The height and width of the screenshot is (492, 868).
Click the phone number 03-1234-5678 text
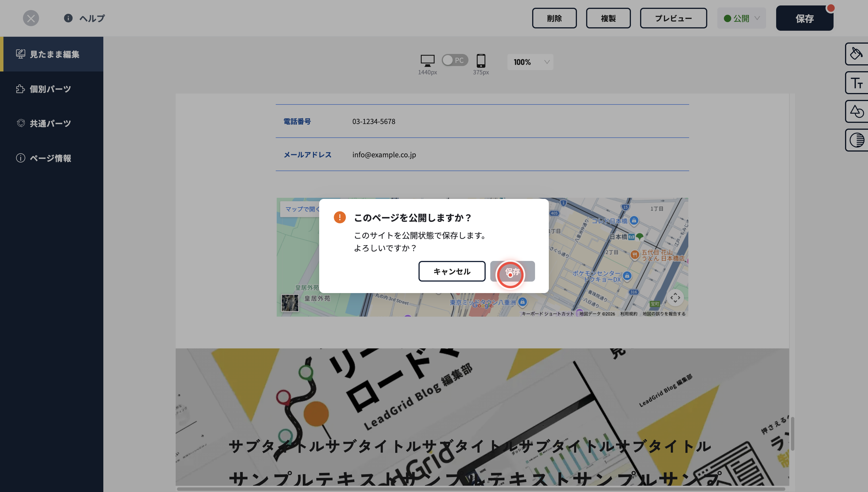tap(374, 121)
